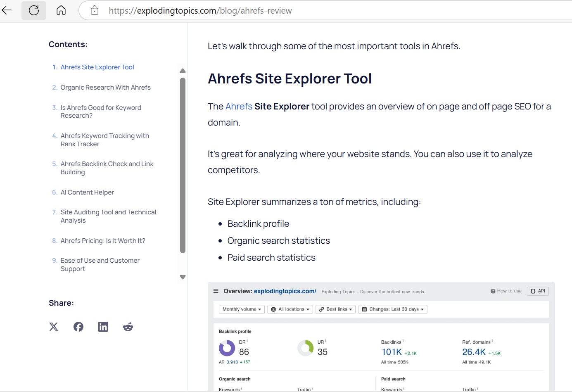Go to browser home icon
The width and height of the screenshot is (572, 392).
click(x=61, y=10)
